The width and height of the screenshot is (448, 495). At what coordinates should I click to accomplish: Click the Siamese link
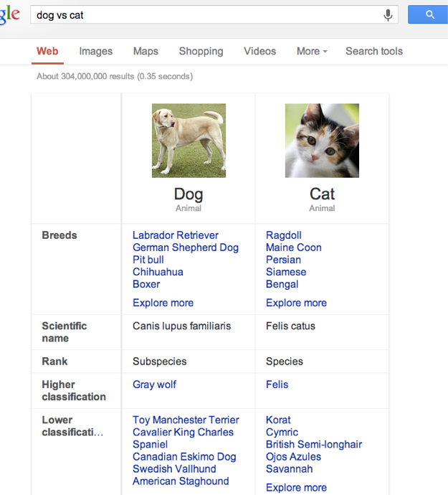pyautogui.click(x=286, y=272)
